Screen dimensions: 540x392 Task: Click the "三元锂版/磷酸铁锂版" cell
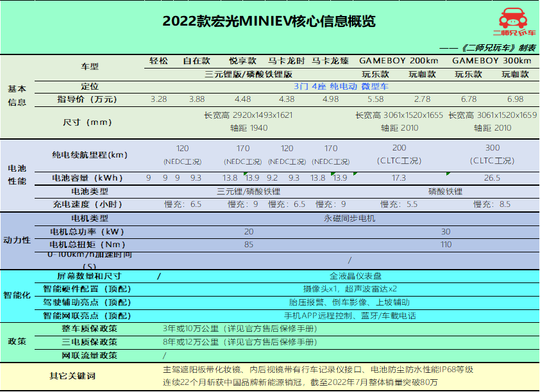[248, 74]
